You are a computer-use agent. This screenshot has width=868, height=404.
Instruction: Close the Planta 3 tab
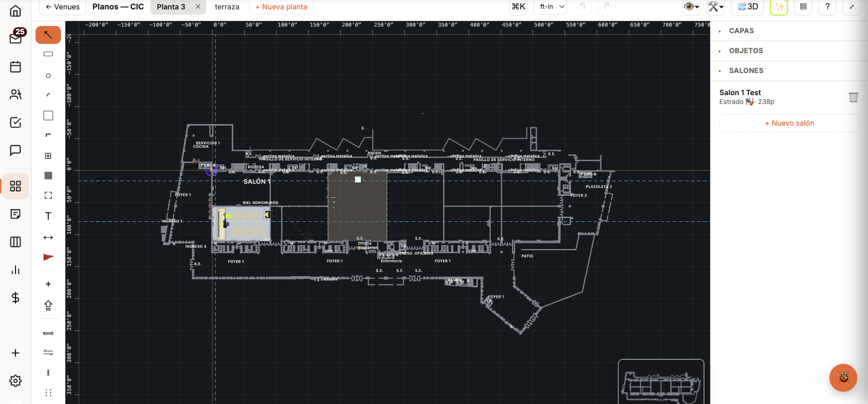[x=198, y=7]
